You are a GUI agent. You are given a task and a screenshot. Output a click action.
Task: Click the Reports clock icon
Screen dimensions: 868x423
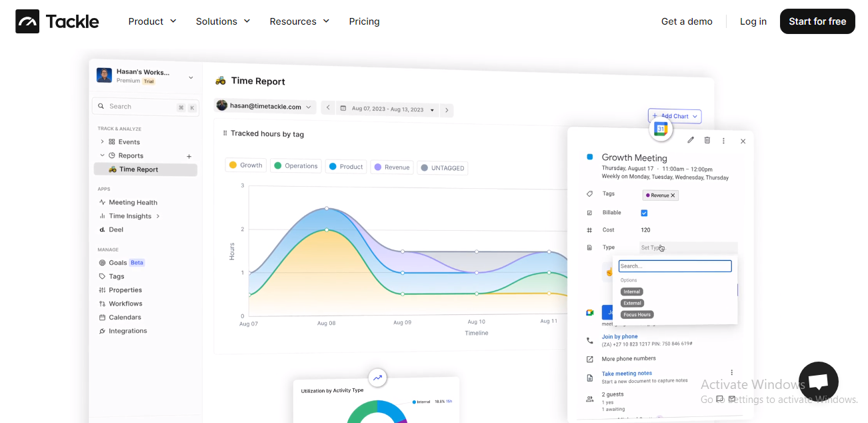112,155
